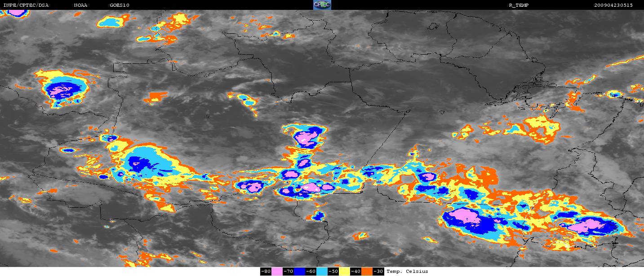Click the INPE/CPTEC/DSA header text
Screen dimensions: 644x276
tap(26, 5)
